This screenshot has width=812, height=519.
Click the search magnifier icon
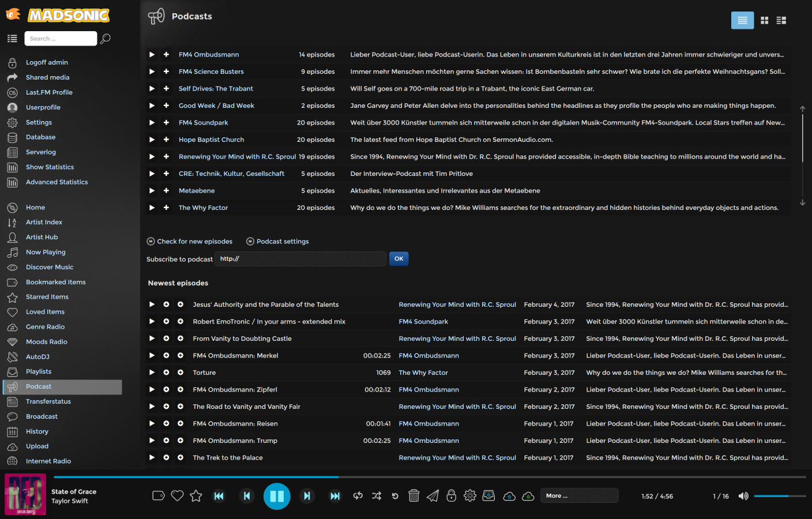coord(106,39)
